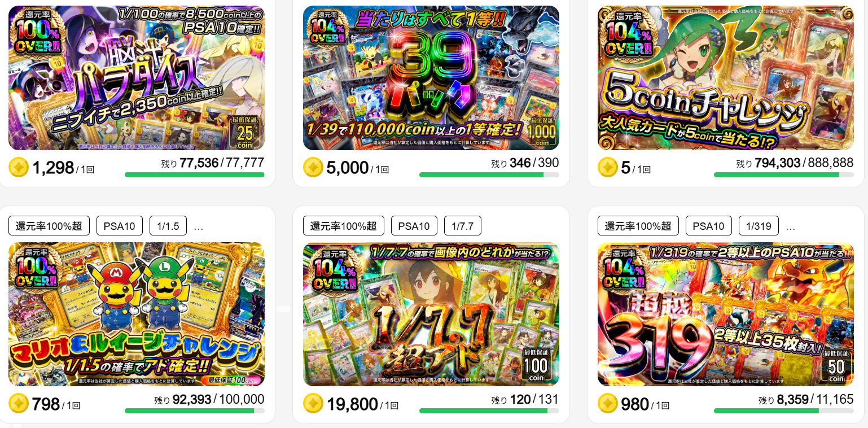Select the 1/1.5 tag
Screen dimensions: 868x428
pos(168,226)
